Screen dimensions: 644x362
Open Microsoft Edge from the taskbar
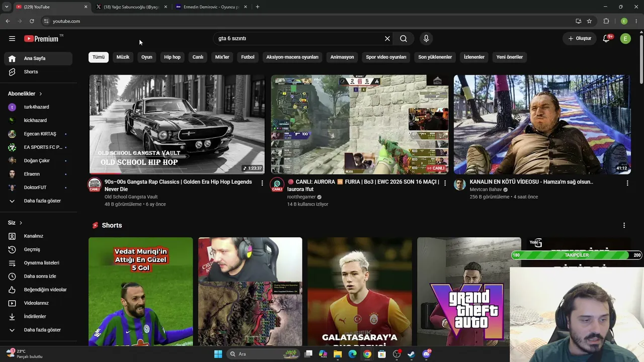[x=352, y=354]
